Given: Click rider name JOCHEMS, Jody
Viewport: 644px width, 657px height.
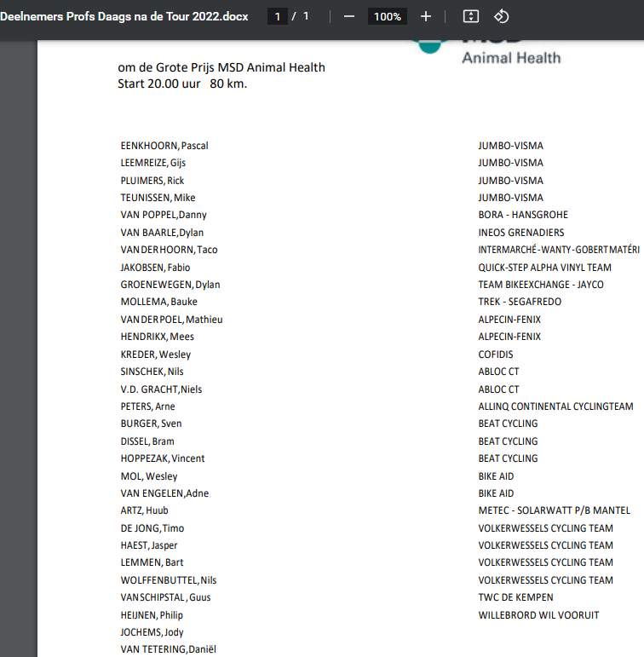Looking at the screenshot, I should (x=152, y=632).
